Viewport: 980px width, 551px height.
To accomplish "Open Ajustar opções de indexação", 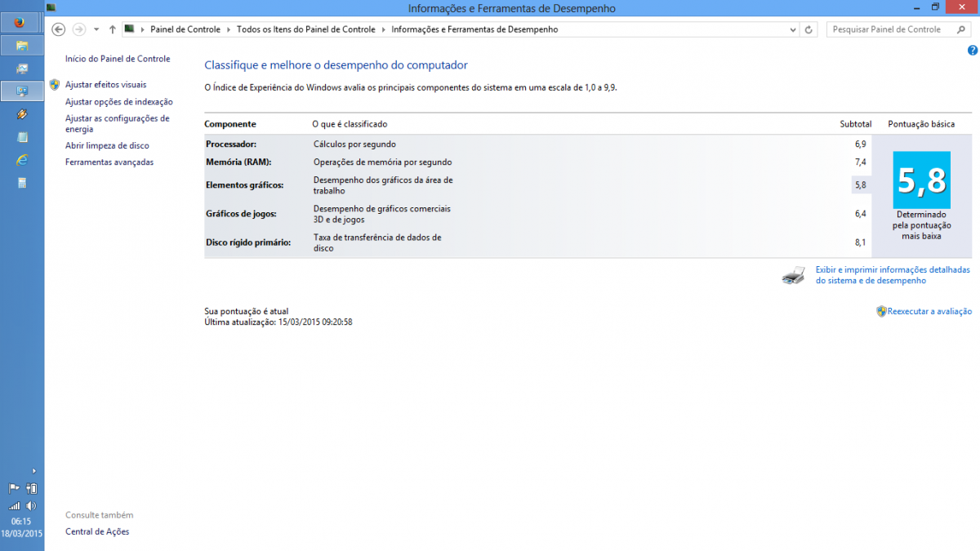I will pos(119,102).
